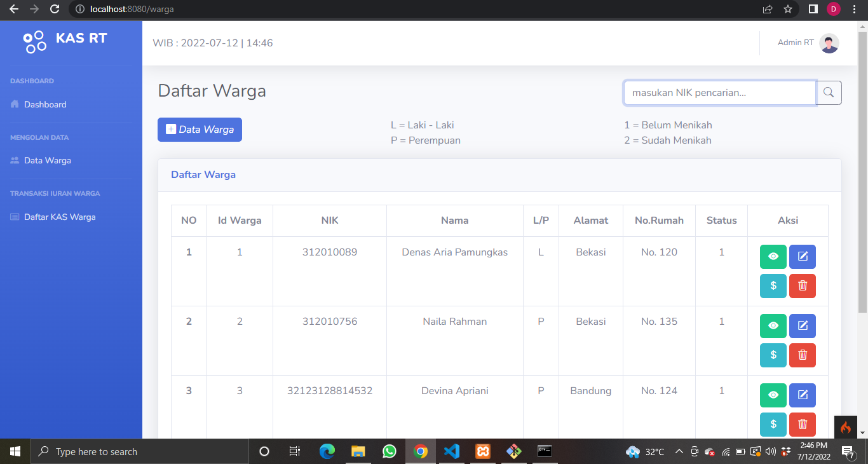Delete Denas Aria Pamungkas via trash icon

point(802,285)
